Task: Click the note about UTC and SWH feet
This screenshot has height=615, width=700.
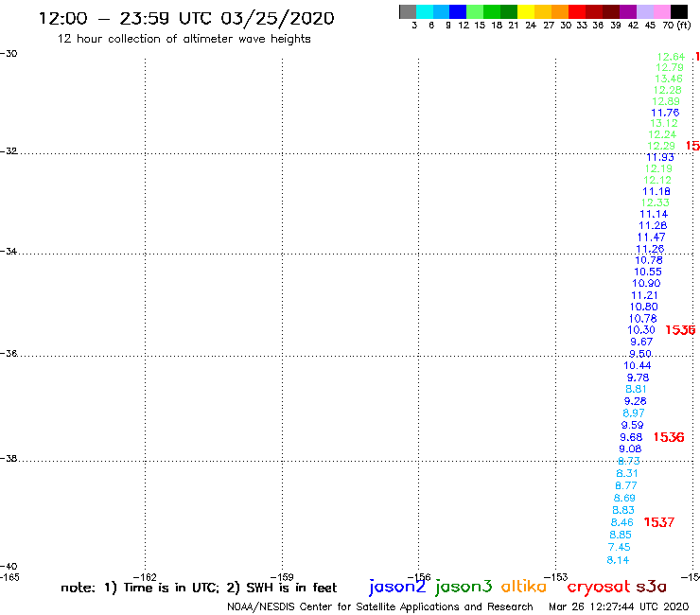Action: (199, 588)
